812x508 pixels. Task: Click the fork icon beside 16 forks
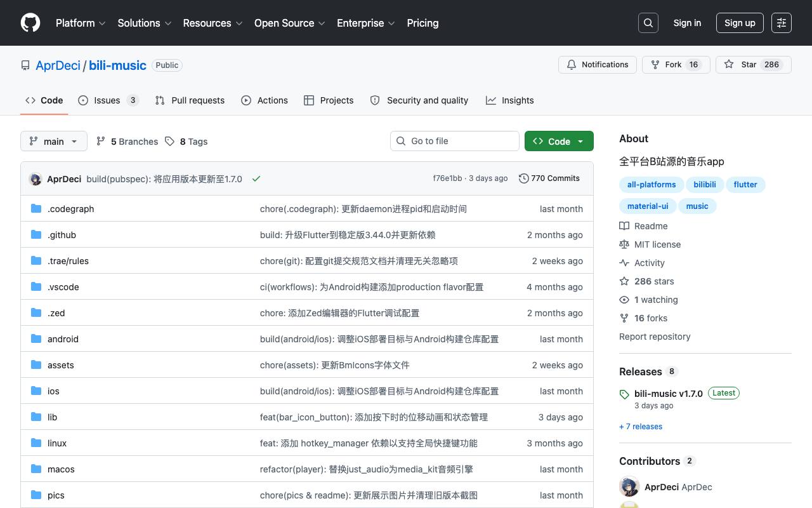point(624,318)
